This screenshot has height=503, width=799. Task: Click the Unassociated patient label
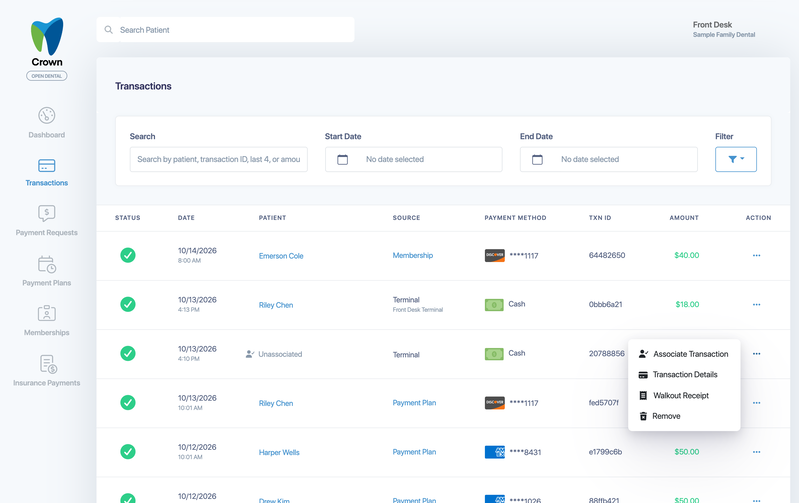pyautogui.click(x=280, y=354)
